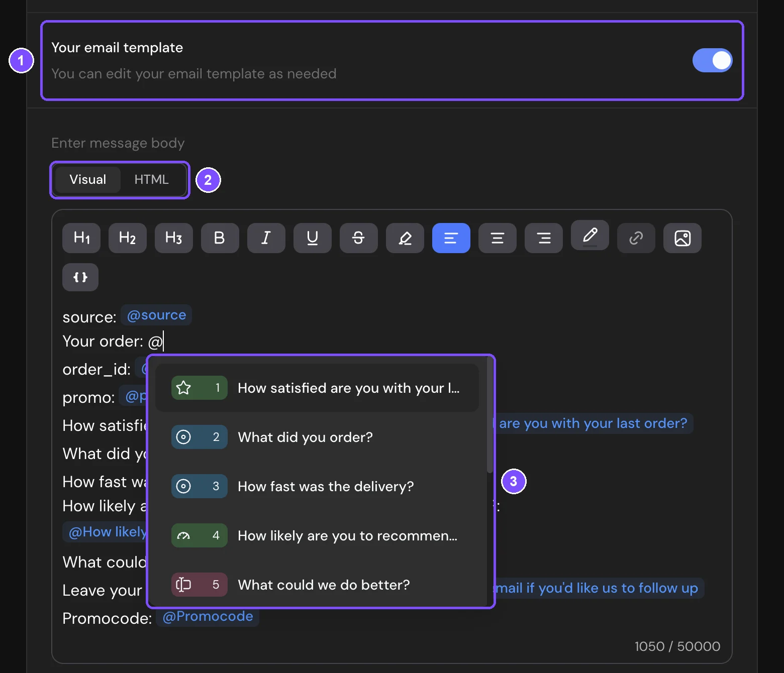Select 'What did you order?' from list
Image resolution: width=784 pixels, height=673 pixels.
coord(317,437)
